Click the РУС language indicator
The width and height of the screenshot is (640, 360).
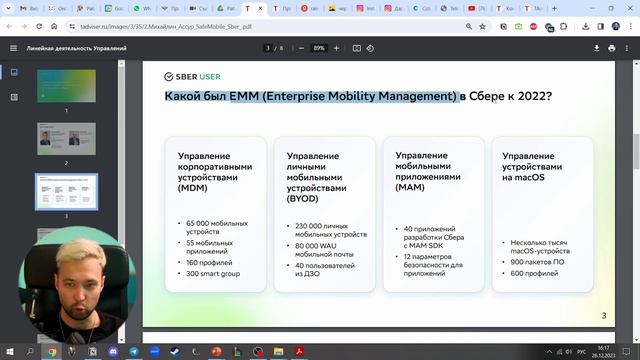point(582,352)
